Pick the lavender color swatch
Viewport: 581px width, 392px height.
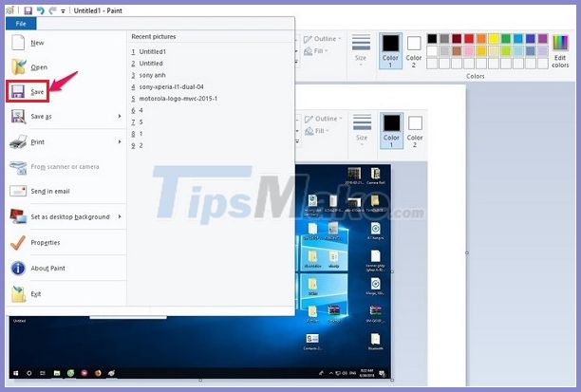pos(543,50)
